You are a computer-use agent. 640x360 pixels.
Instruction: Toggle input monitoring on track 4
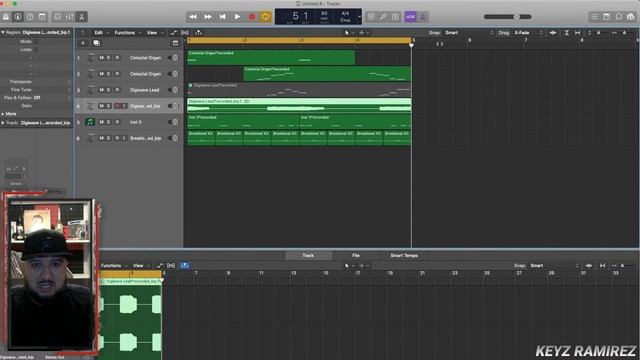pos(124,106)
